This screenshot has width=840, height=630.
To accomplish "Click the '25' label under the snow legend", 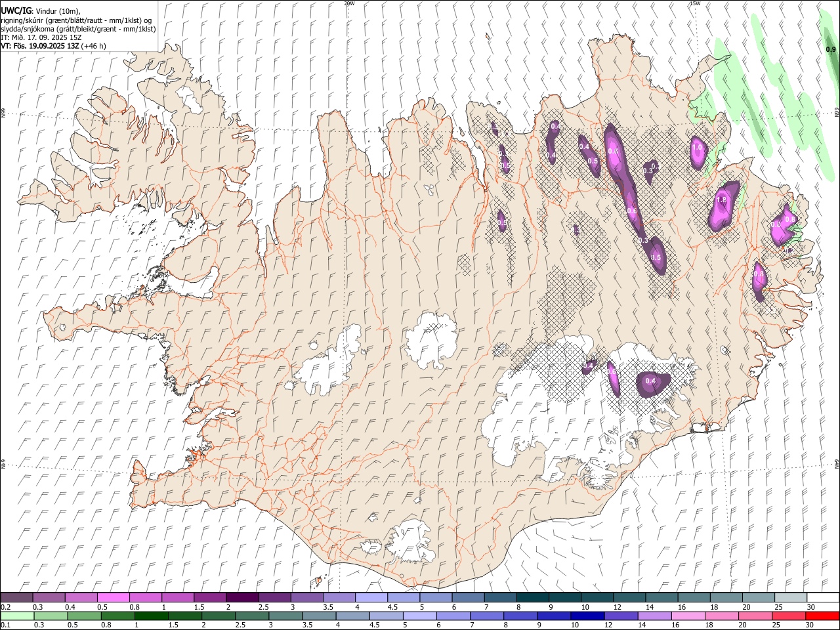I will tap(778, 607).
